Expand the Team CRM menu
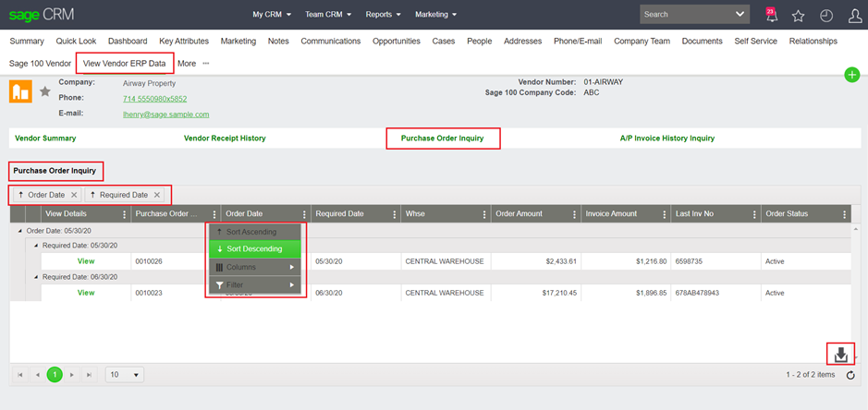 tap(328, 15)
